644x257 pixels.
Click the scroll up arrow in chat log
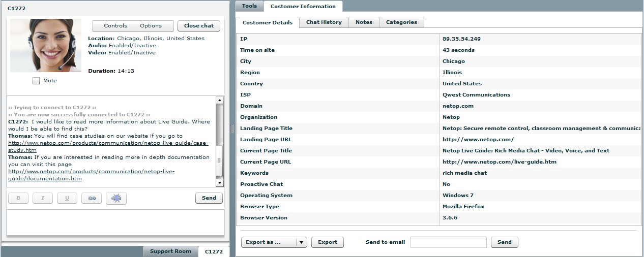[220, 100]
